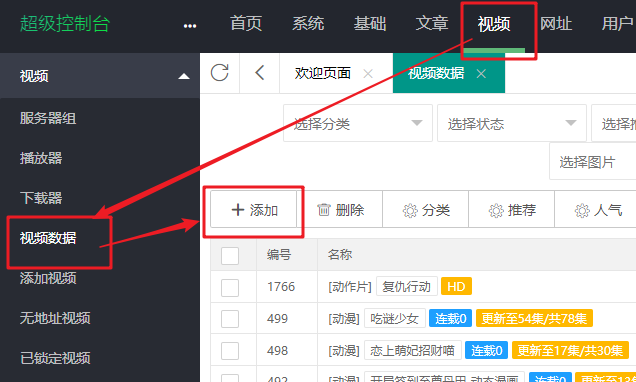Close the 欢迎页面 tab
This screenshot has width=636, height=382.
(368, 74)
